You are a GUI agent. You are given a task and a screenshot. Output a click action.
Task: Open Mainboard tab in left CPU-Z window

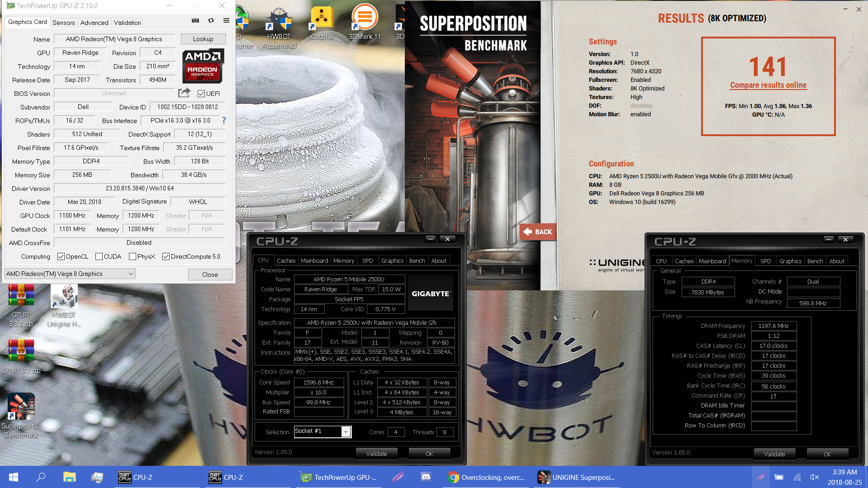314,261
